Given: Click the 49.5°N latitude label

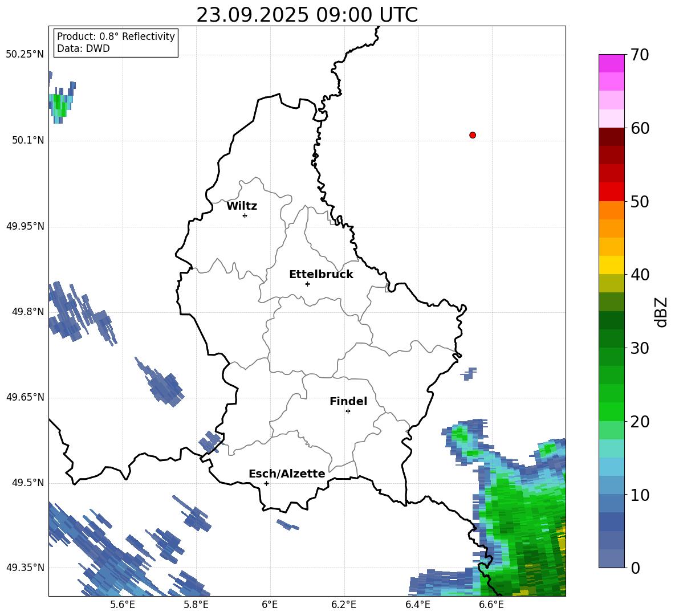Looking at the screenshot, I should coord(28,483).
